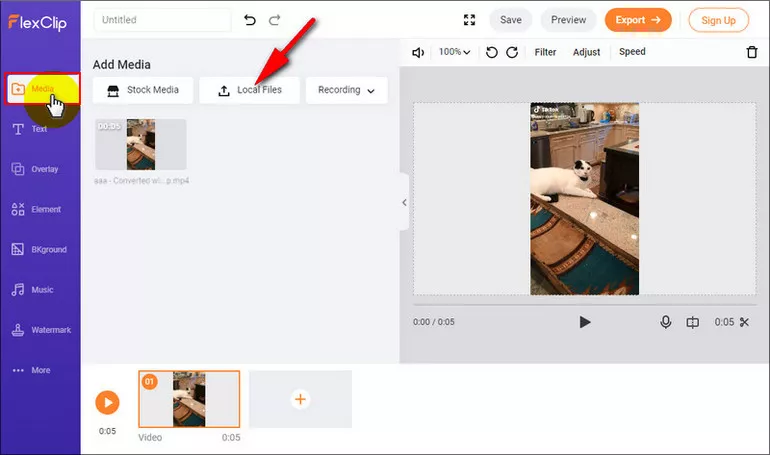Open the 100% volume dropdown
Screen dimensions: 770x455
[454, 52]
